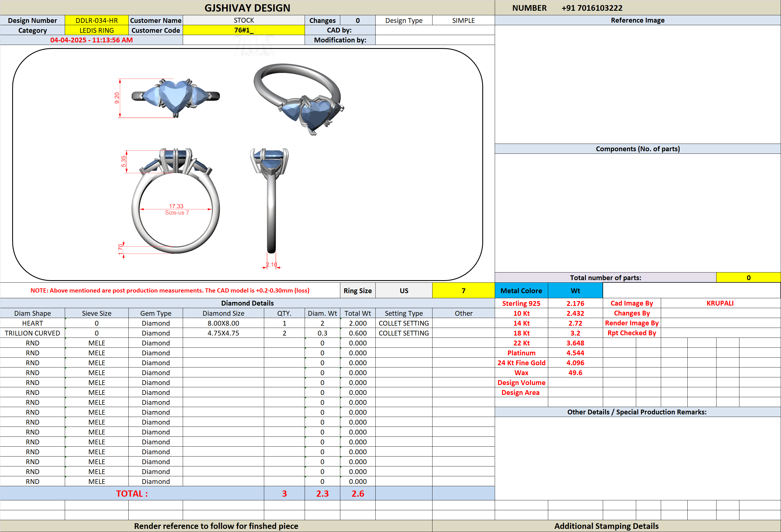Click the perspective ring render

[x=298, y=100]
